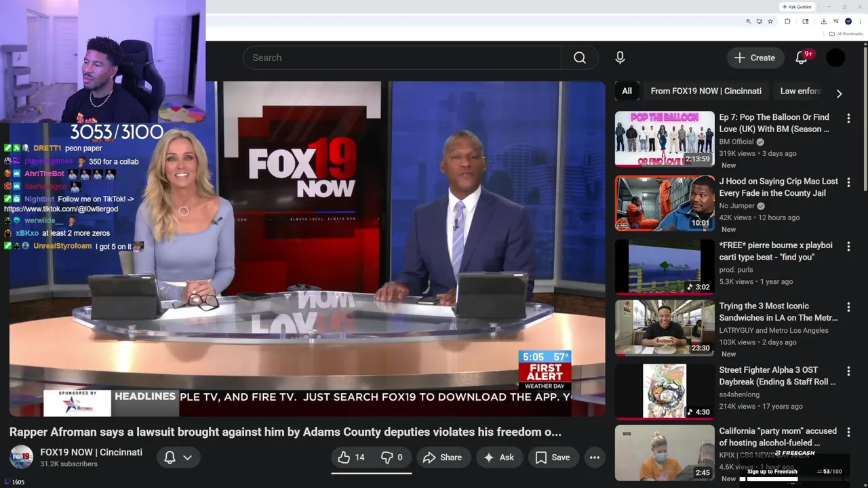Bookmark this page with the star icon
This screenshot has height=488, width=868.
coord(770,21)
